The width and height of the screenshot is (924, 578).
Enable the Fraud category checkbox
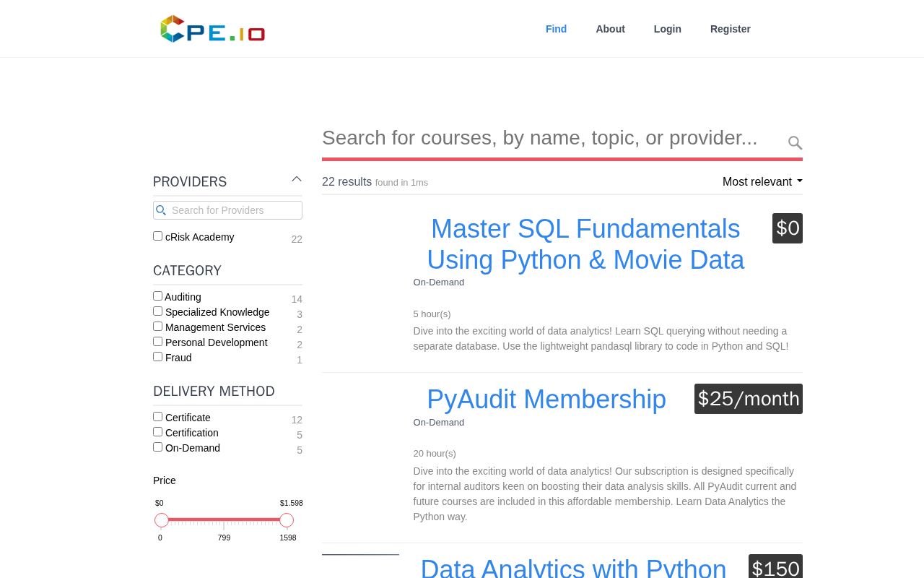[157, 357]
